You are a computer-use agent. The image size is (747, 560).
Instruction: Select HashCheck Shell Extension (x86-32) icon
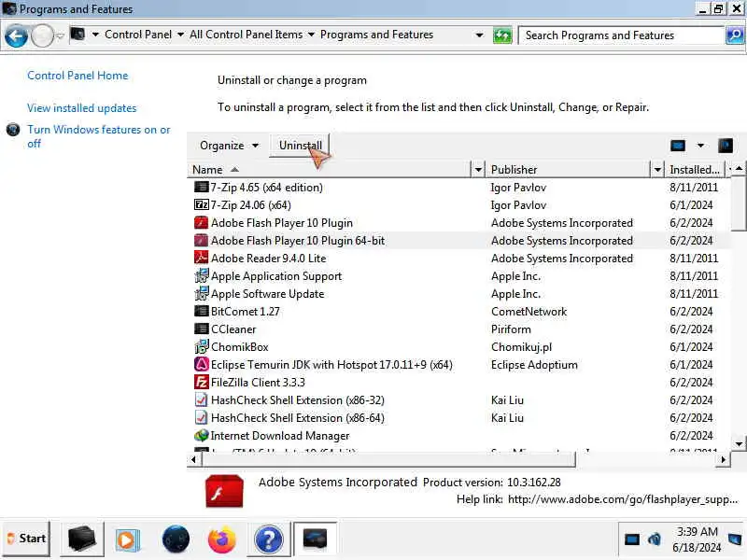coord(202,400)
